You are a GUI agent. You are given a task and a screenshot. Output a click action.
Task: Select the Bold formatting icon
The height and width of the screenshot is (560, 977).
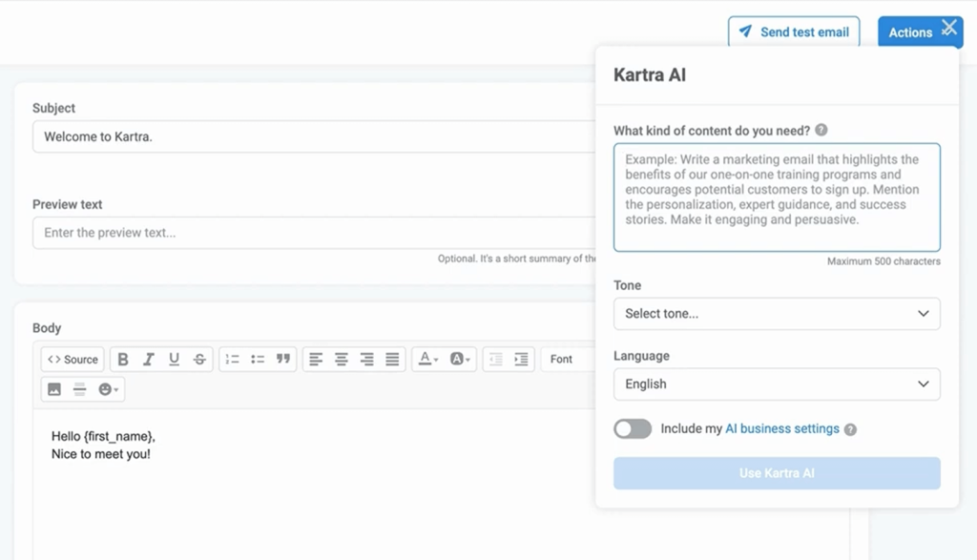click(x=123, y=360)
